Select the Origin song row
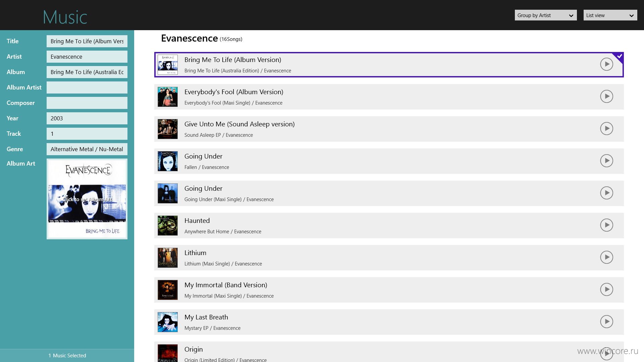 point(389,352)
